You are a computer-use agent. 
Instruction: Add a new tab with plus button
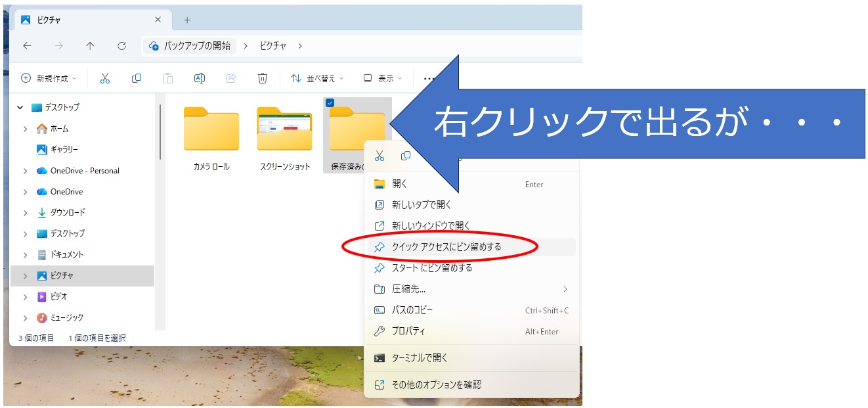(187, 20)
